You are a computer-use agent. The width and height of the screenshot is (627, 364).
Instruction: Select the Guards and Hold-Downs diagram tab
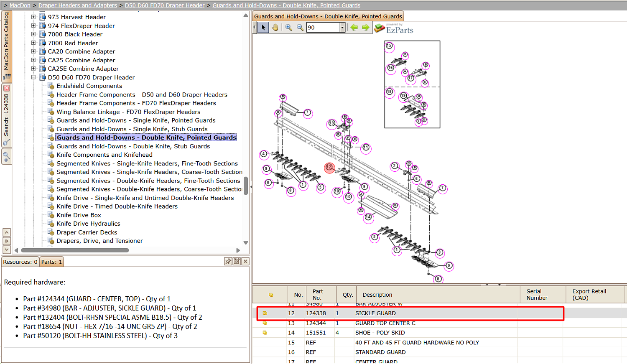tap(328, 16)
